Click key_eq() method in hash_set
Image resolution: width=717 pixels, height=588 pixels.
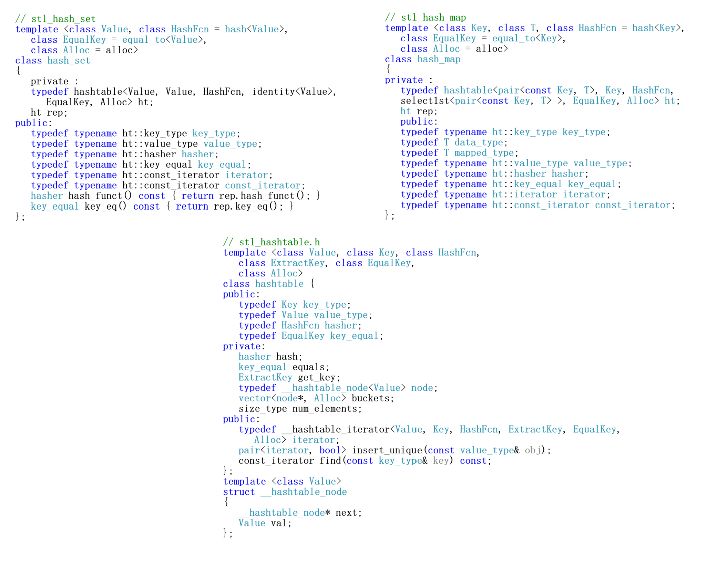(105, 206)
